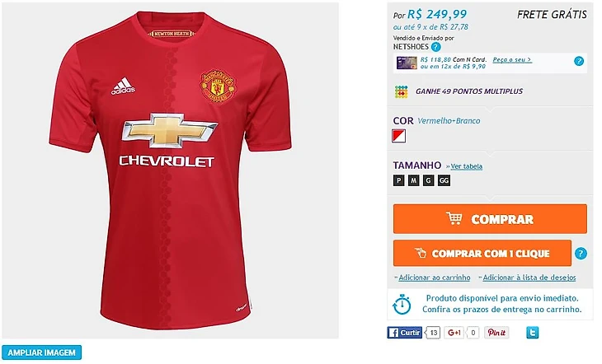Select size G

429,180
